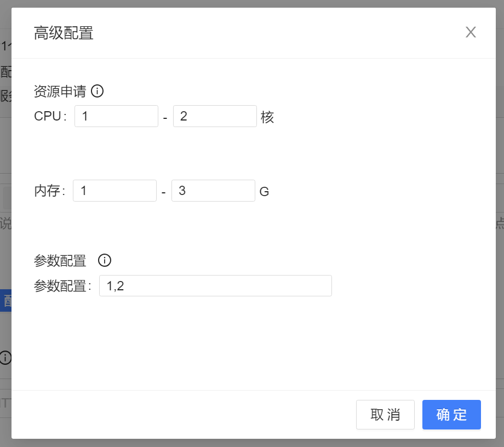Close the 高级配置 dialog with X
Screen dimensions: 504x447
click(x=471, y=32)
